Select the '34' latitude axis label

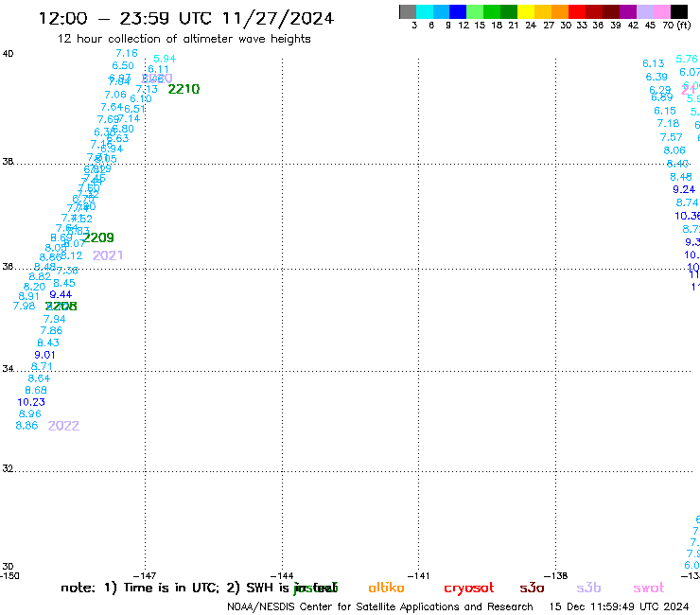tap(8, 369)
